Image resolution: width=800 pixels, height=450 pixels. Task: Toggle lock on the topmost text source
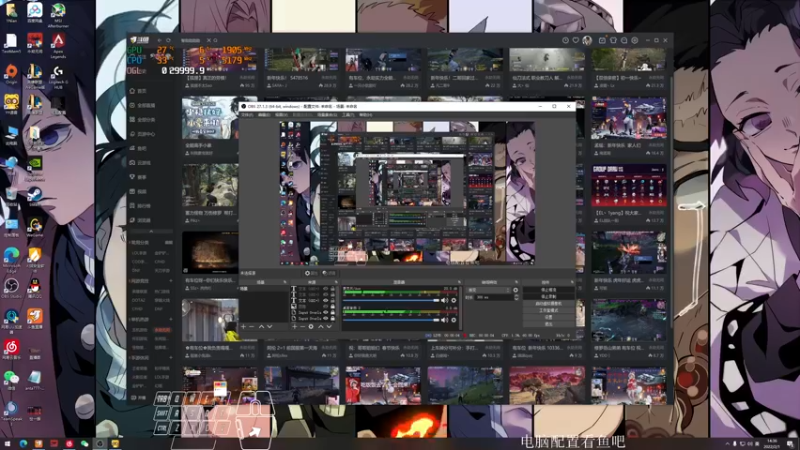tap(332, 288)
